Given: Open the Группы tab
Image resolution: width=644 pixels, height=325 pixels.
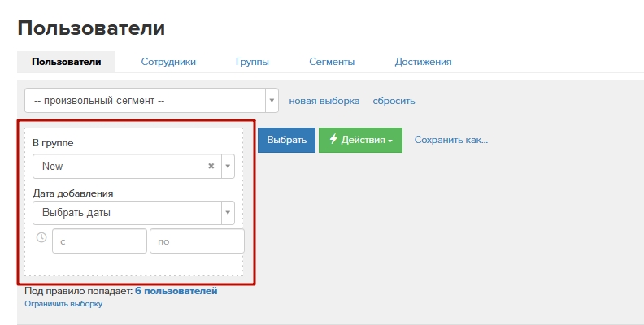Looking at the screenshot, I should point(252,62).
